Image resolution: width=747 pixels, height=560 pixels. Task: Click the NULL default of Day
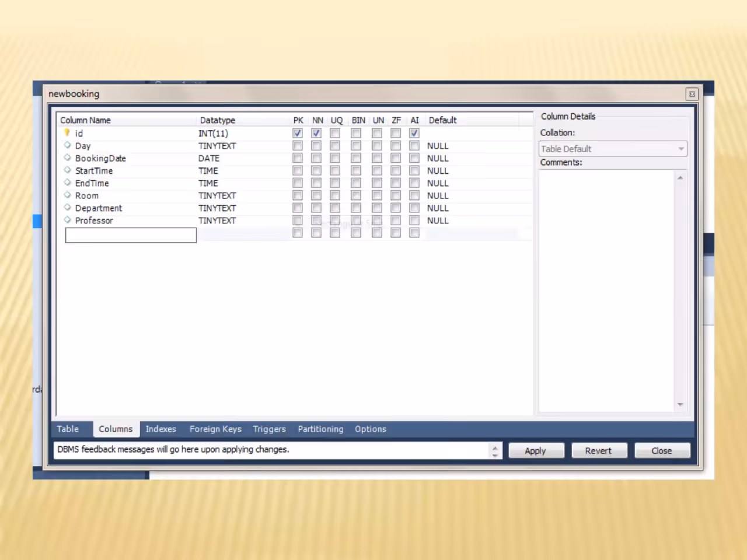point(438,146)
